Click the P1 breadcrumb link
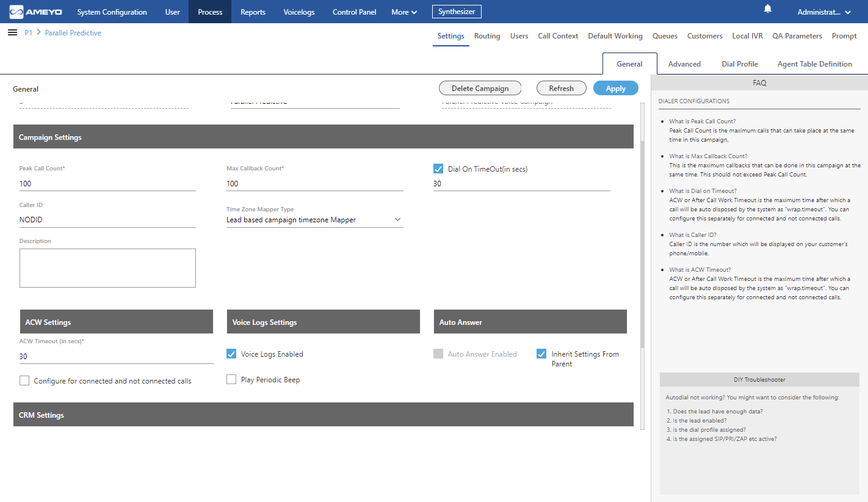The width and height of the screenshot is (868, 502). point(28,33)
